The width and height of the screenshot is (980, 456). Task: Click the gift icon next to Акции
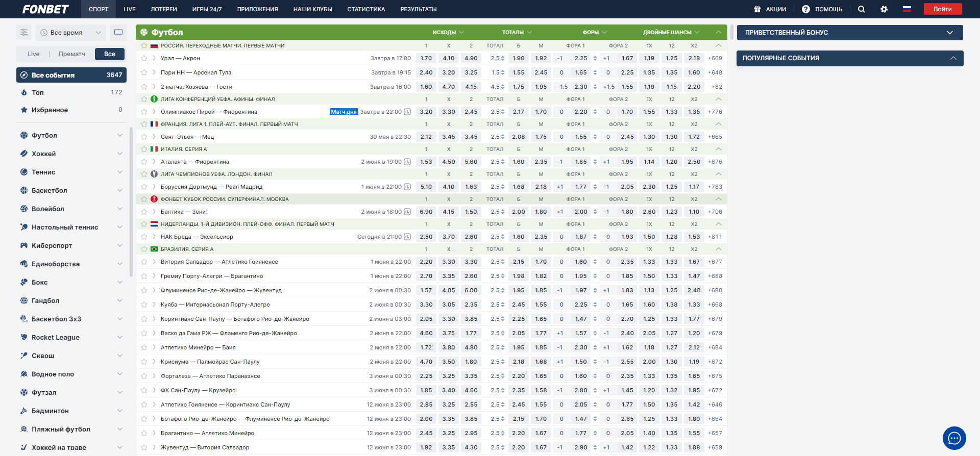pyautogui.click(x=757, y=9)
